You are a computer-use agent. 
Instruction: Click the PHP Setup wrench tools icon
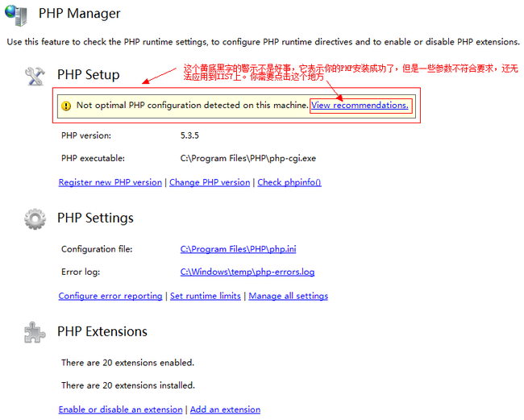pos(35,77)
